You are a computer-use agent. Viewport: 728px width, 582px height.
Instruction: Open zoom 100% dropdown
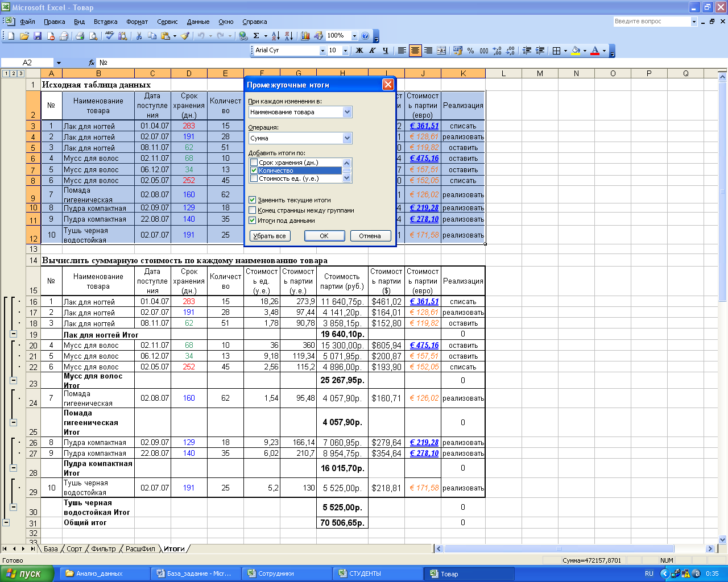click(x=354, y=36)
